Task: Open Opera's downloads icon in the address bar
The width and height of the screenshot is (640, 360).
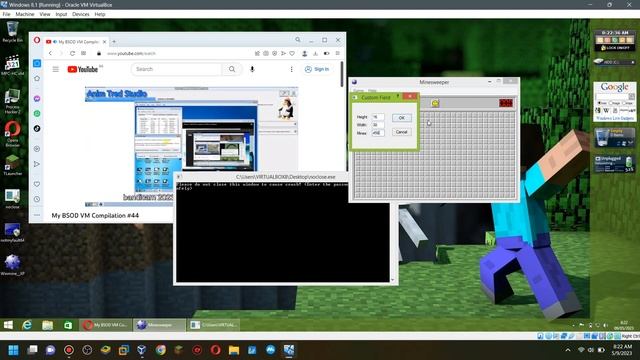Action: [x=316, y=53]
